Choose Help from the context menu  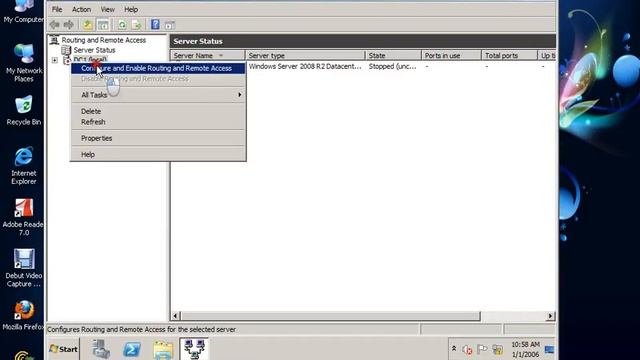point(158,154)
